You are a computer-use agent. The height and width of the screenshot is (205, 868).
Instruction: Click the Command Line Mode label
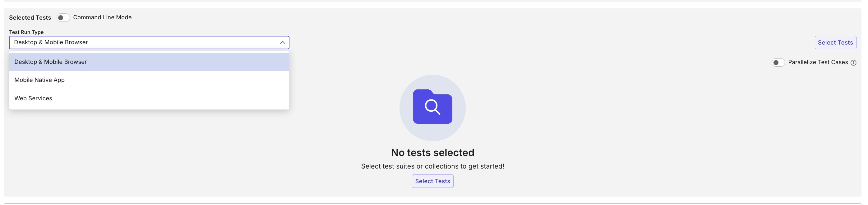(x=102, y=17)
